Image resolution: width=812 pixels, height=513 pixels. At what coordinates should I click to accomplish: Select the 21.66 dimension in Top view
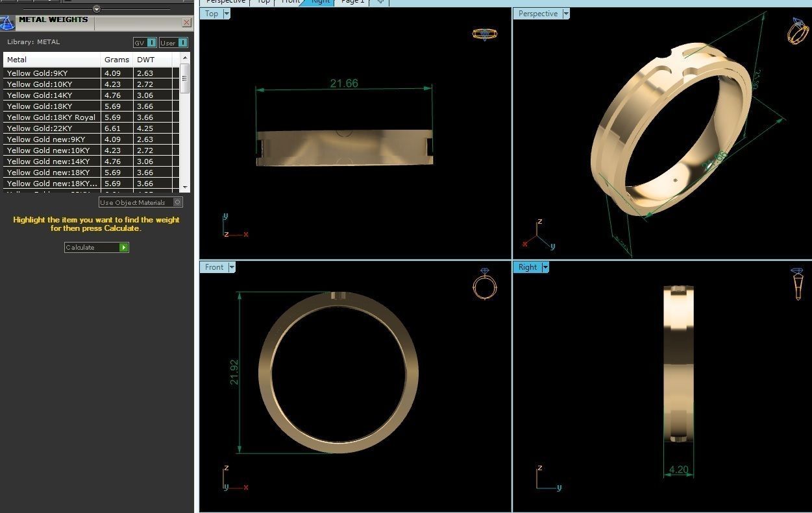click(344, 83)
